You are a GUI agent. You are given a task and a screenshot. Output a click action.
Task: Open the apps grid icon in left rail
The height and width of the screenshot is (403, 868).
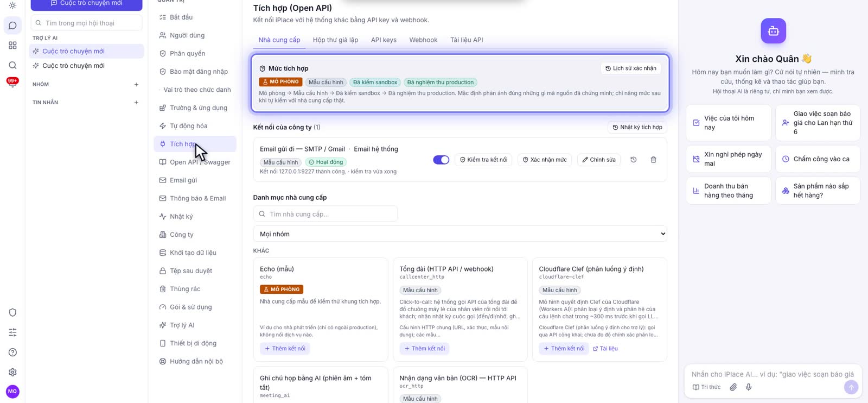click(x=12, y=46)
